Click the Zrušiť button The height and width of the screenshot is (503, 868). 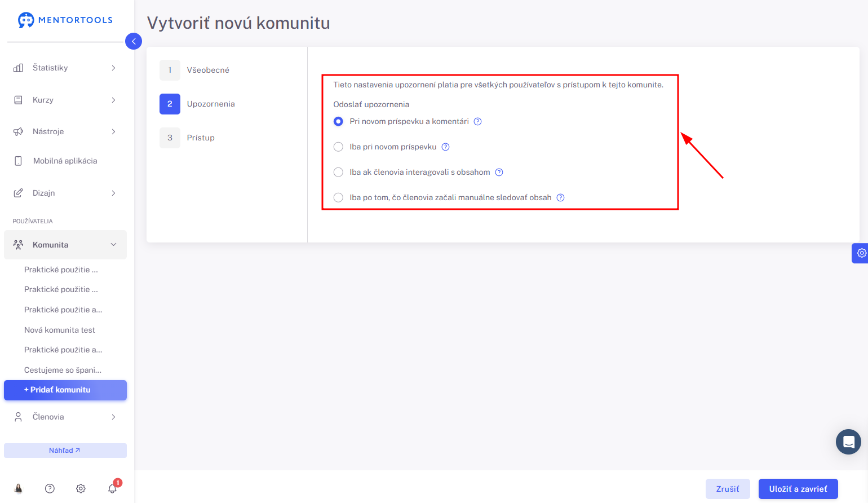coord(728,489)
